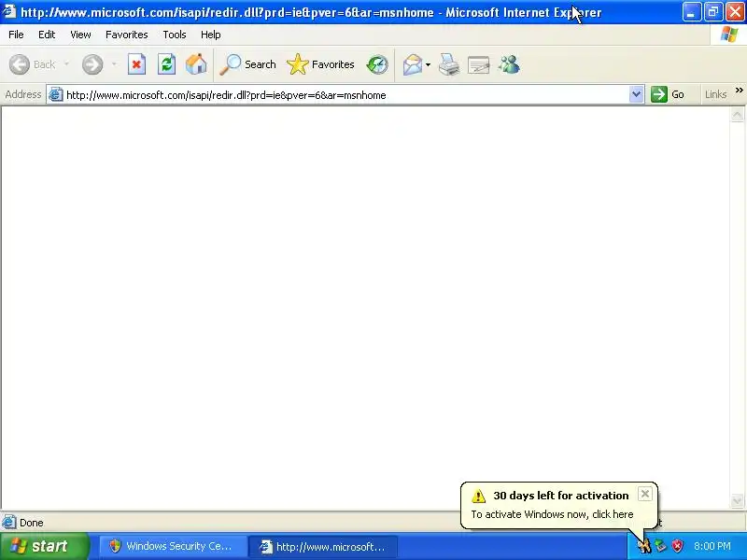Image resolution: width=747 pixels, height=560 pixels.
Task: Stop page loading with red X icon
Action: coord(136,64)
